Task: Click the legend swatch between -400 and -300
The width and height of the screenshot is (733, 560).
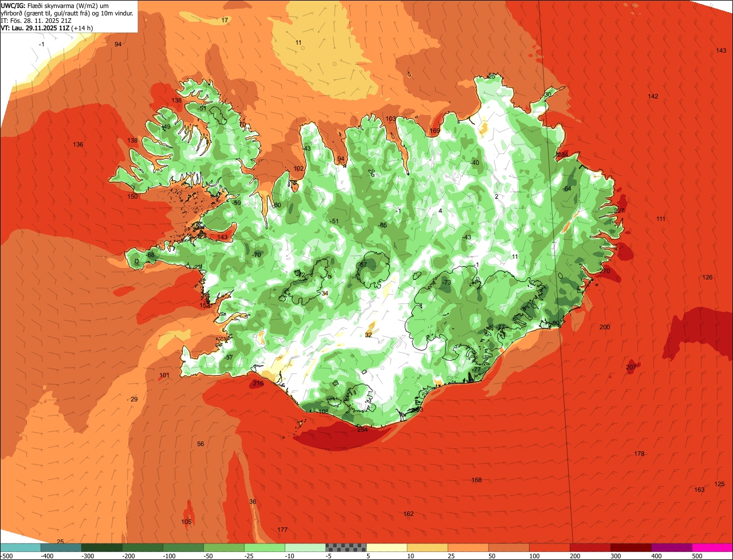Action: click(x=61, y=547)
